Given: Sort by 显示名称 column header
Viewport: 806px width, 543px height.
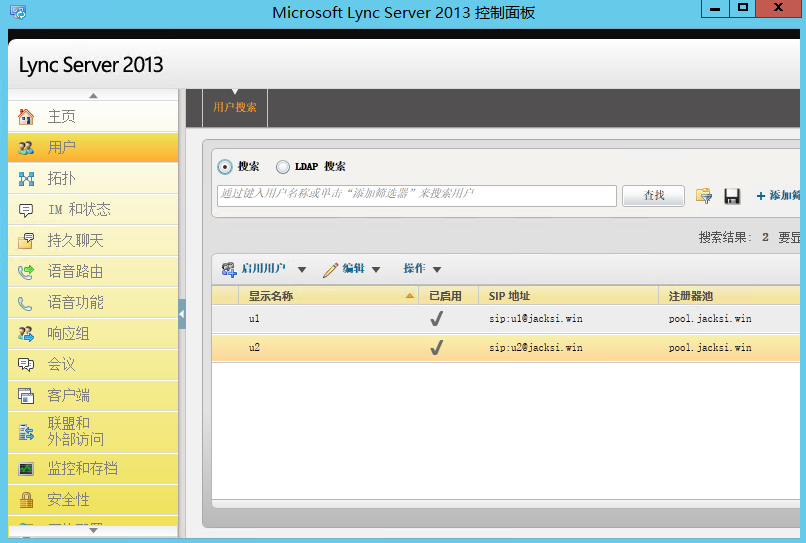Looking at the screenshot, I should 328,296.
